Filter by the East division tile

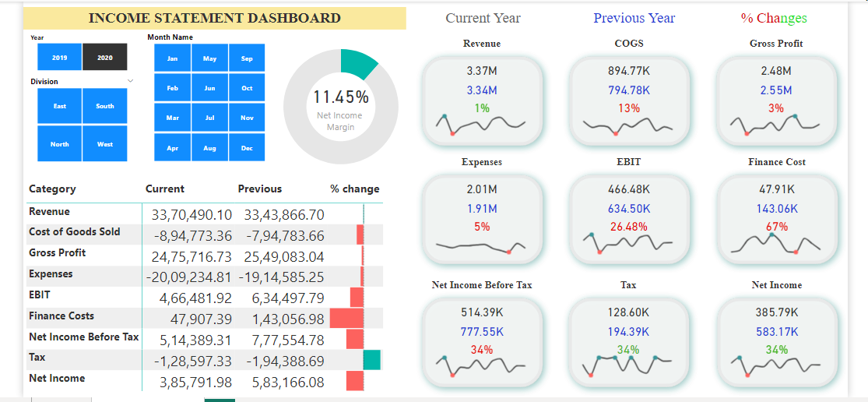[60, 106]
